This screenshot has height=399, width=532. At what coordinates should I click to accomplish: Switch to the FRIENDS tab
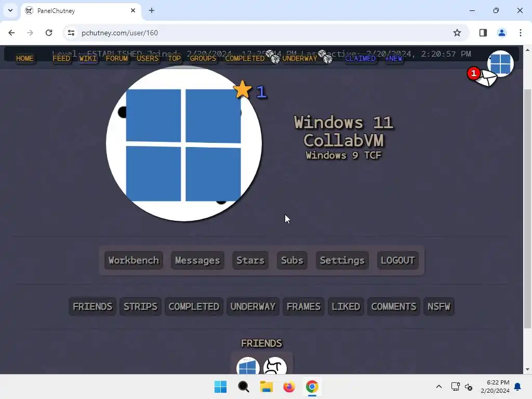click(92, 307)
